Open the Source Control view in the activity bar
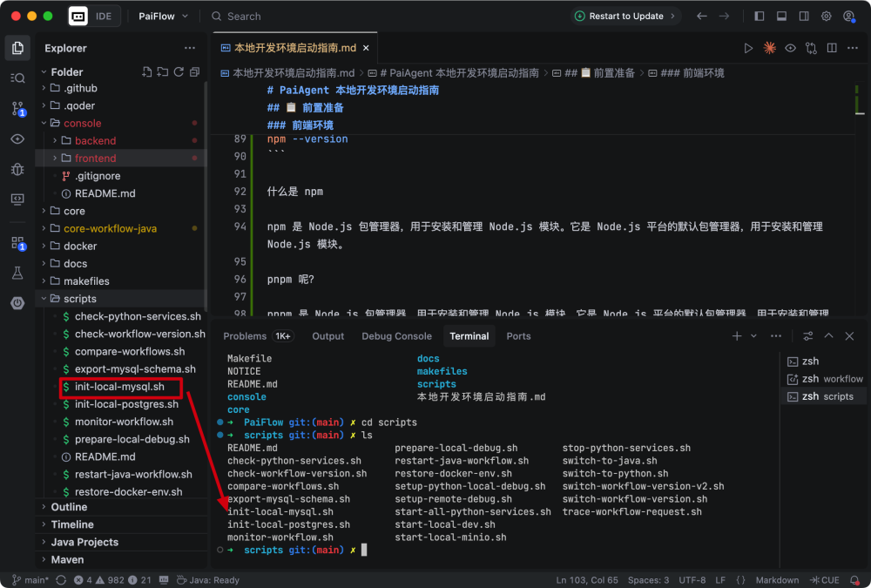 click(17, 109)
